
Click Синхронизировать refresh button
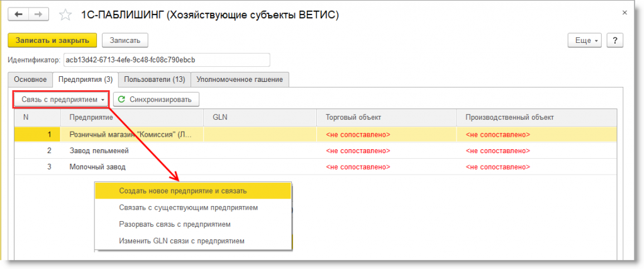tap(156, 100)
